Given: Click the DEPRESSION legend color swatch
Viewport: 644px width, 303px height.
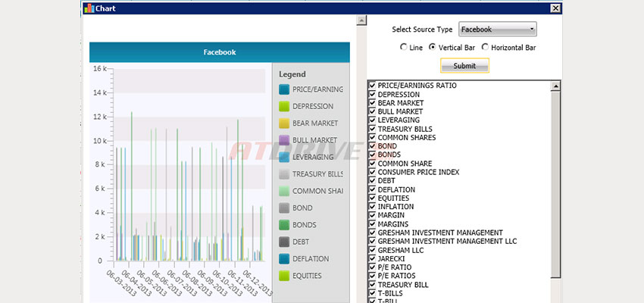Looking at the screenshot, I should [284, 106].
